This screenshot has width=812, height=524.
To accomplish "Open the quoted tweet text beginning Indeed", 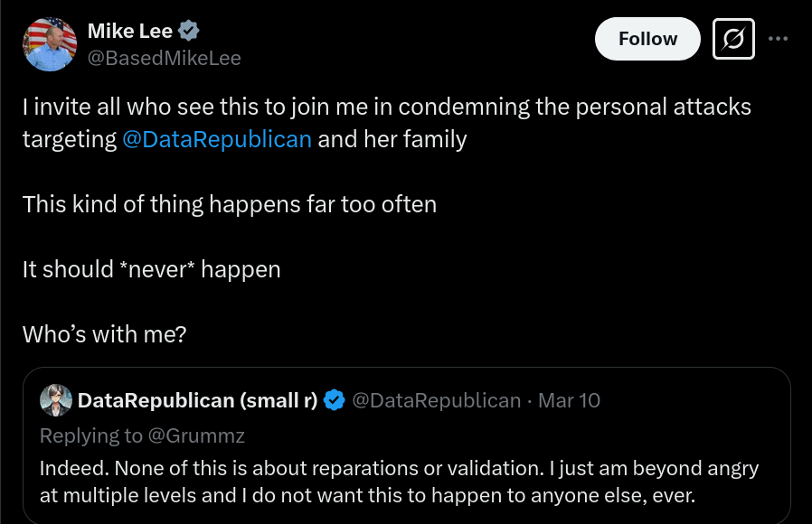I will coord(399,482).
